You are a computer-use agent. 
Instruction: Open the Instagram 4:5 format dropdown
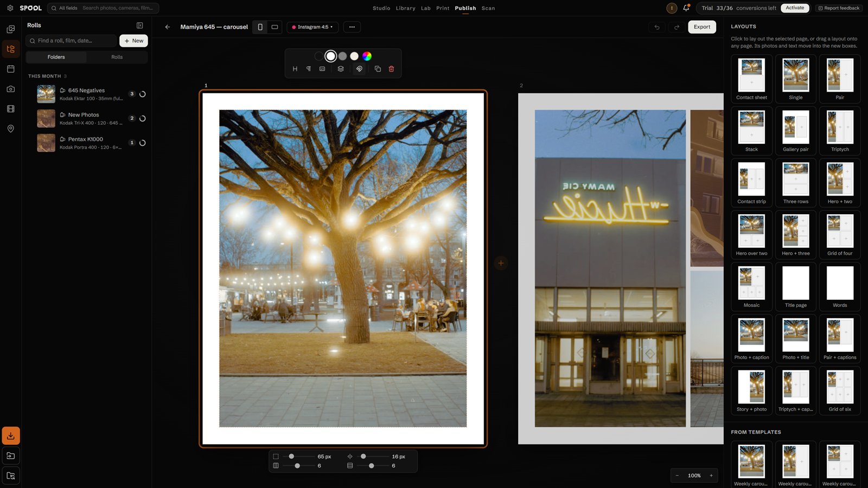(x=312, y=27)
